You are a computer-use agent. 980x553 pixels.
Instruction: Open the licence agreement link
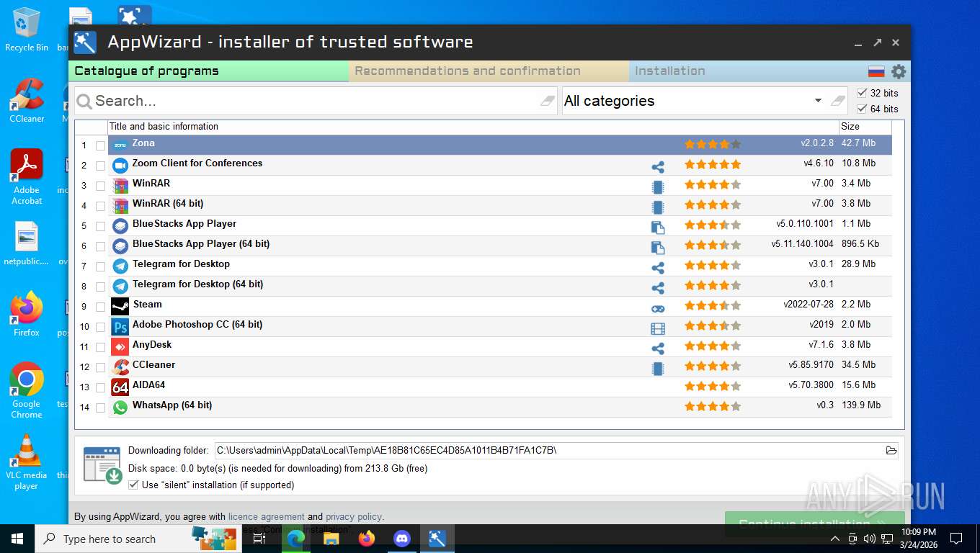[x=267, y=516]
